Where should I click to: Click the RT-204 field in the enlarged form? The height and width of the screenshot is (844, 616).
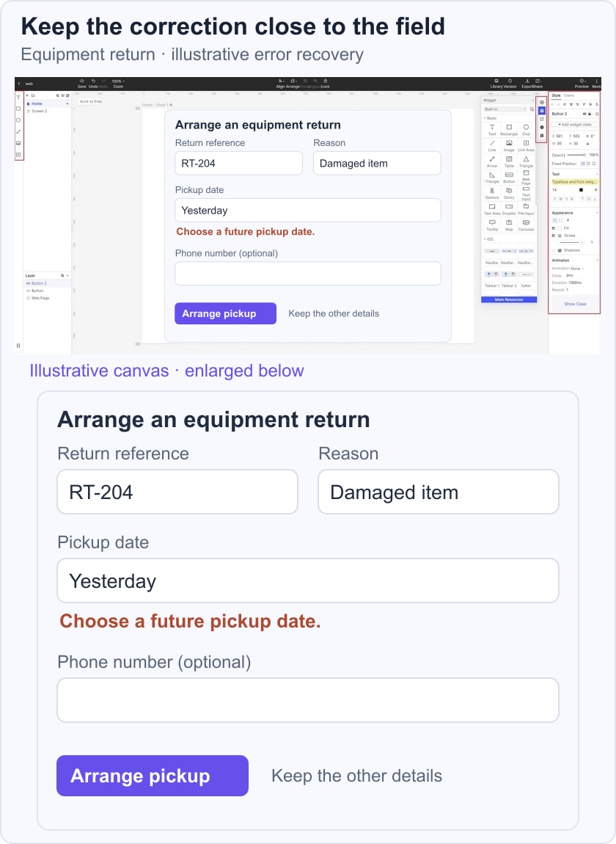[177, 492]
